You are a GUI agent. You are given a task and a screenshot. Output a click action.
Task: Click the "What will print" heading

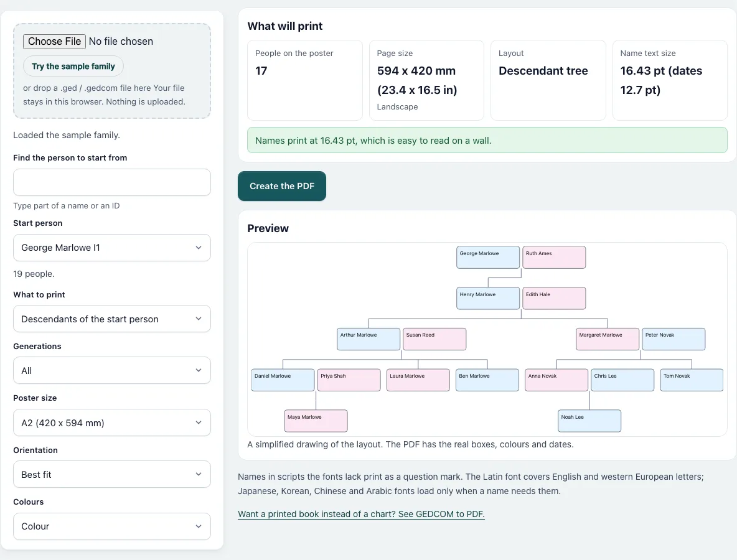point(285,26)
